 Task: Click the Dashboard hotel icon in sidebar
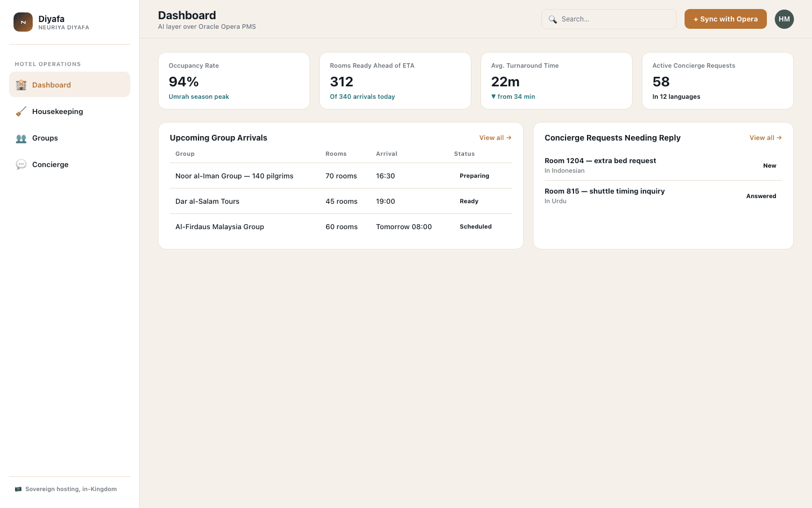[x=21, y=85]
